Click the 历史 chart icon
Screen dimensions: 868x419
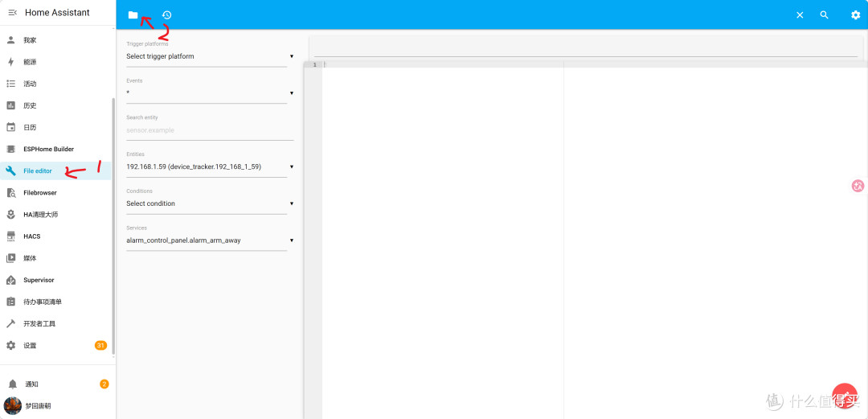click(x=10, y=105)
